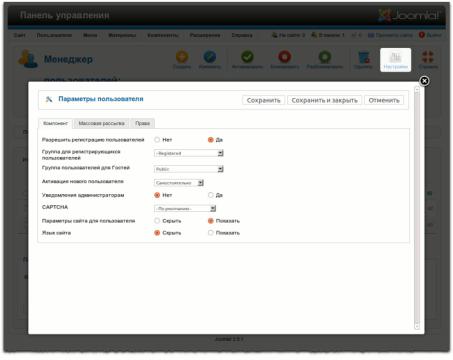Switch to the Компонент tab

click(55, 123)
